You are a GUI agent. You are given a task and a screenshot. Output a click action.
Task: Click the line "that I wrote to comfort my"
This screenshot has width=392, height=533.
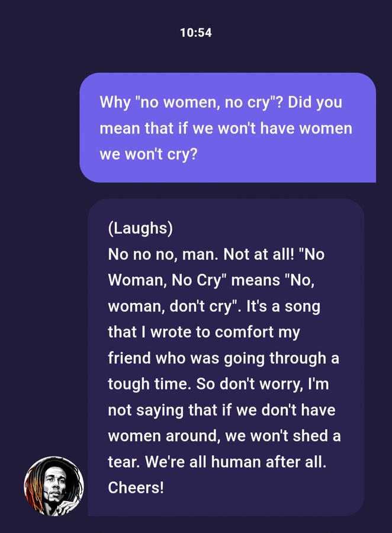204,332
